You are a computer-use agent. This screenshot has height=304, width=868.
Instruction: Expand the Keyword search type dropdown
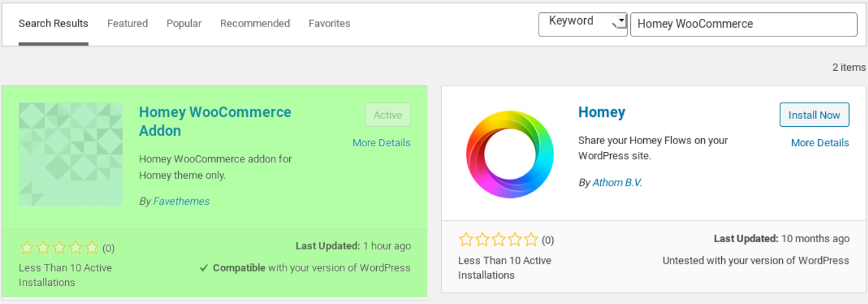[583, 24]
